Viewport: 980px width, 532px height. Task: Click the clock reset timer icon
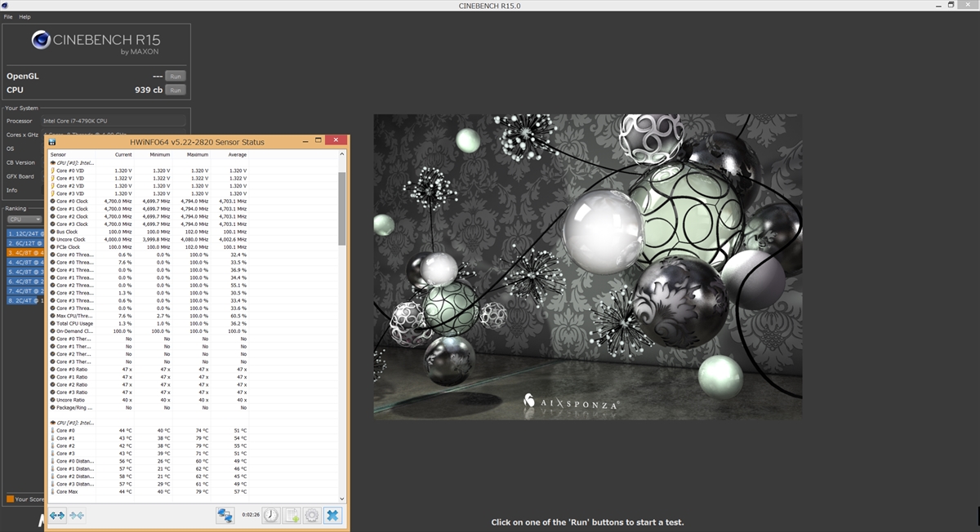[270, 516]
